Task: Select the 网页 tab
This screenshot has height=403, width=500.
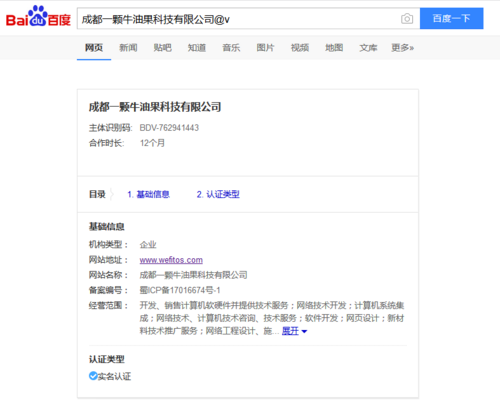Action: click(x=94, y=48)
